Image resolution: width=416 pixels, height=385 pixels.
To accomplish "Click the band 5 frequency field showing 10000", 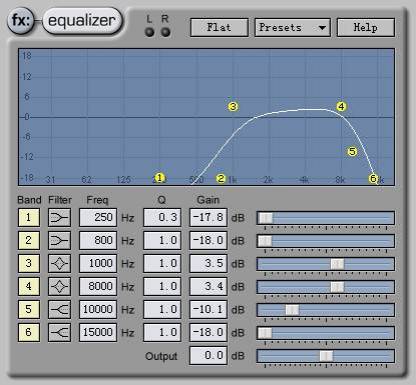I will 98,310.
